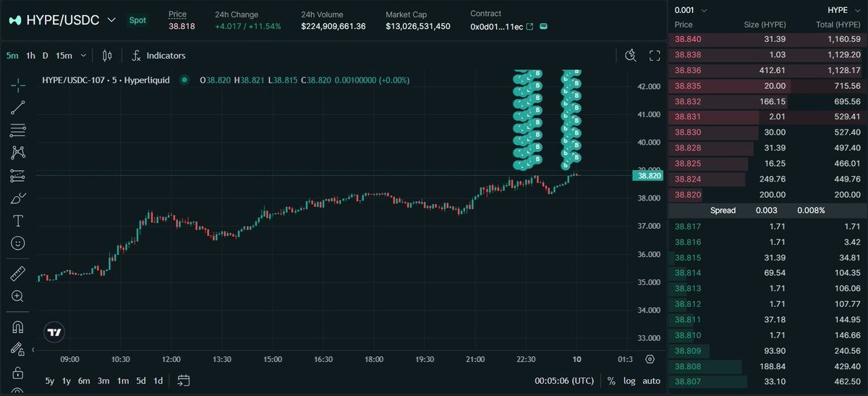Click the TradingView logo on chart
This screenshot has width=868, height=396.
(54, 332)
